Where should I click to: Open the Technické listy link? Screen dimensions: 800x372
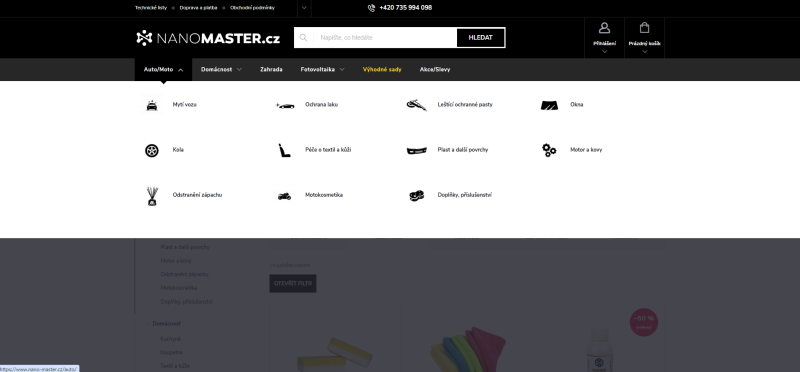[x=151, y=8]
